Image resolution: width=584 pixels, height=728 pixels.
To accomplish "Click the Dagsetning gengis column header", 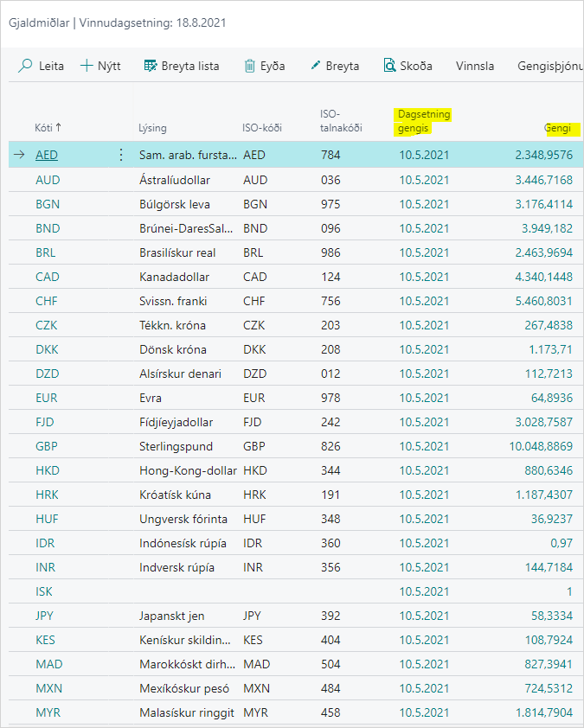I will point(424,121).
